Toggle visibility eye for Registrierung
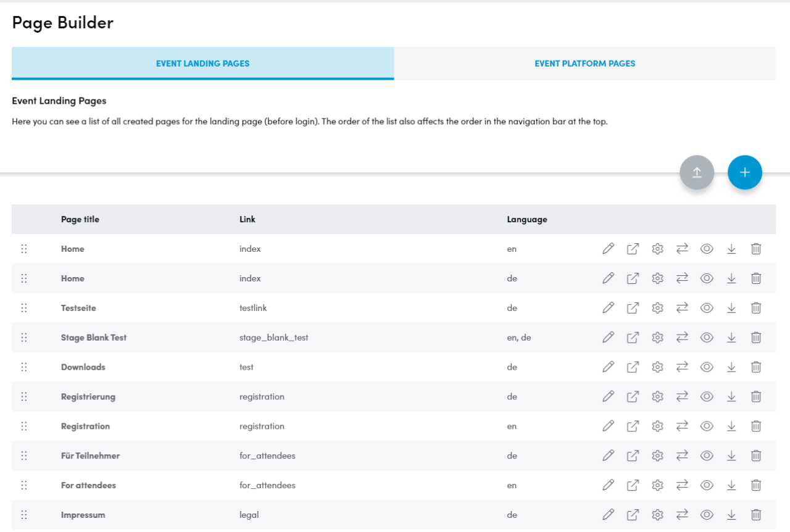 tap(707, 397)
